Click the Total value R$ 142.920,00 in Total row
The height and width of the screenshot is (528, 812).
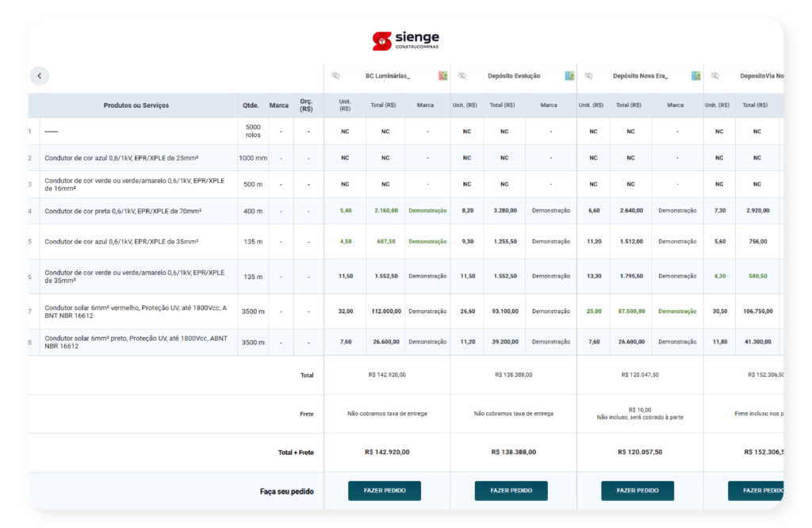(387, 375)
